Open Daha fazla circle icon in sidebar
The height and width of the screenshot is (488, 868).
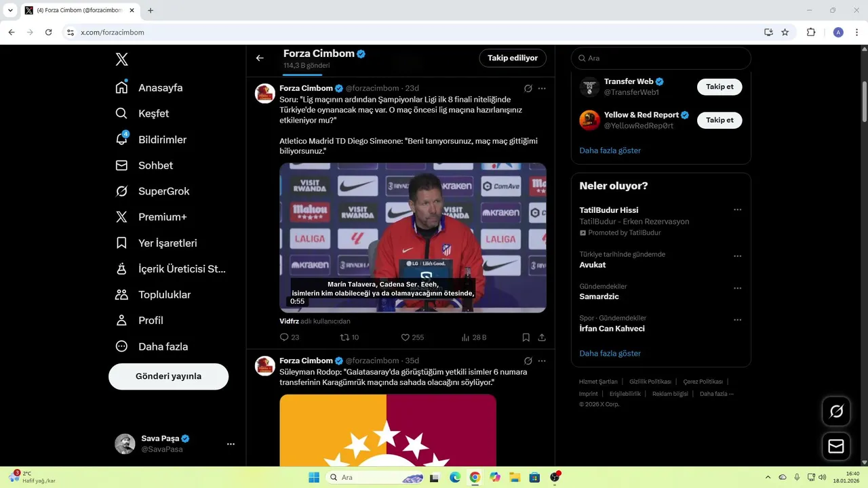121,346
